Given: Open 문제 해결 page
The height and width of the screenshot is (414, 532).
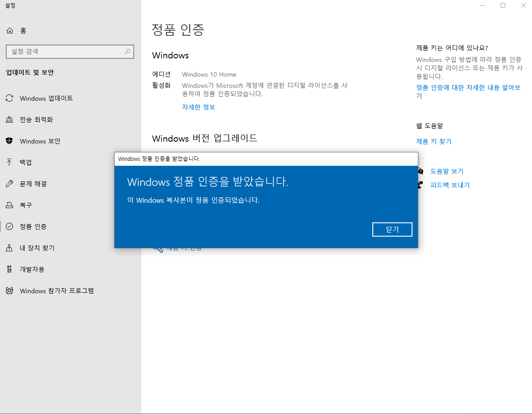Looking at the screenshot, I should [57, 184].
